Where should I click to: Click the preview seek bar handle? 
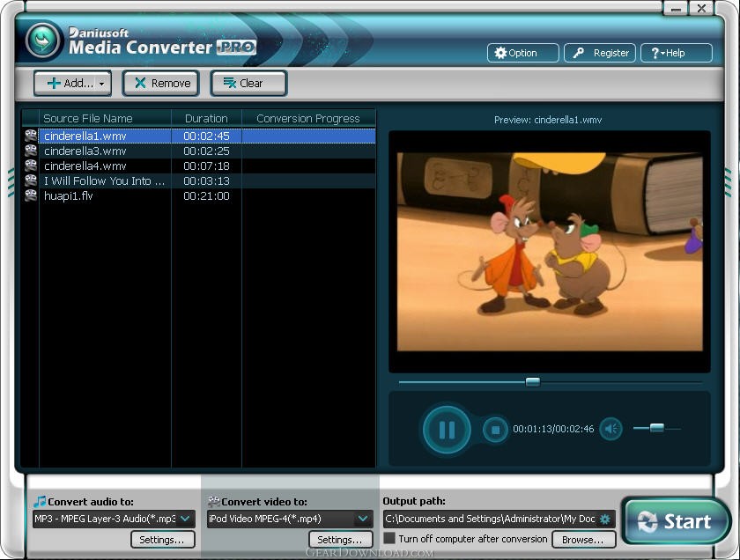[x=533, y=381]
